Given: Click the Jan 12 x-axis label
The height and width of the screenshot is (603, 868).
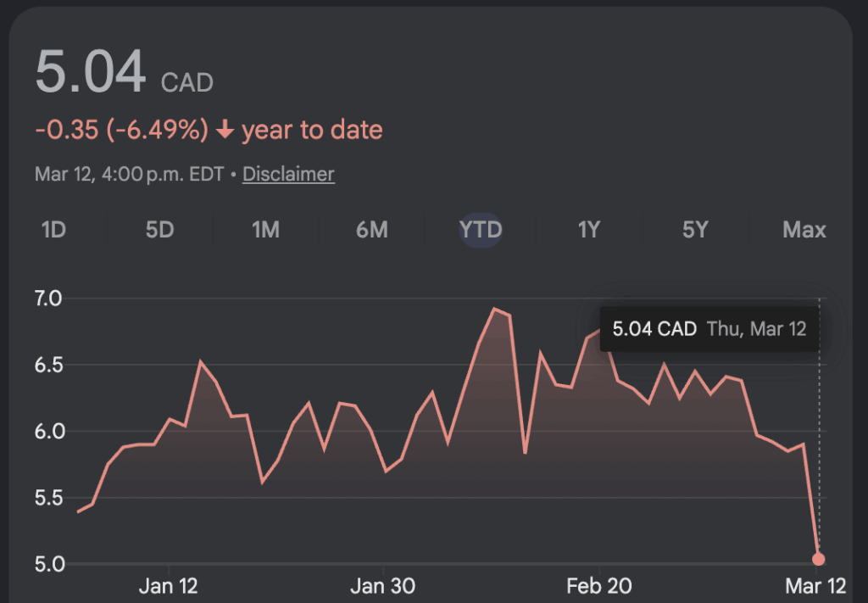Looking at the screenshot, I should pyautogui.click(x=169, y=586).
